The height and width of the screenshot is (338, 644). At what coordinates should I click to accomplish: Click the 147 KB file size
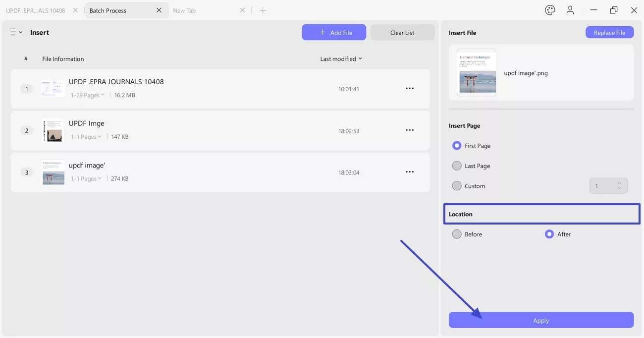[120, 137]
